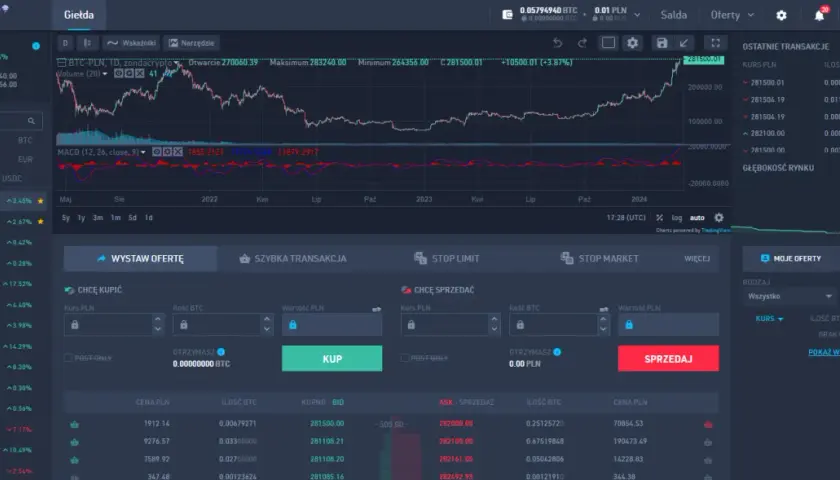840x480 pixels.
Task: Open the chart scale settings gear
Action: click(719, 218)
